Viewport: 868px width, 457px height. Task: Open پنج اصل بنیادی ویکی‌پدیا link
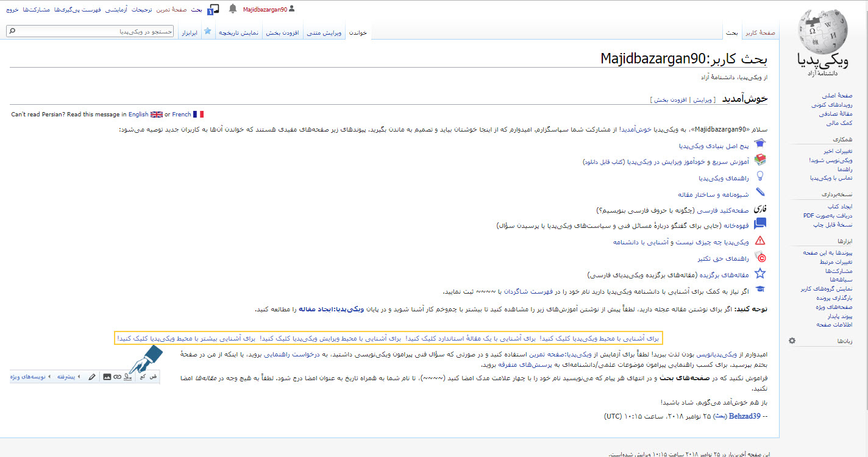714,146
